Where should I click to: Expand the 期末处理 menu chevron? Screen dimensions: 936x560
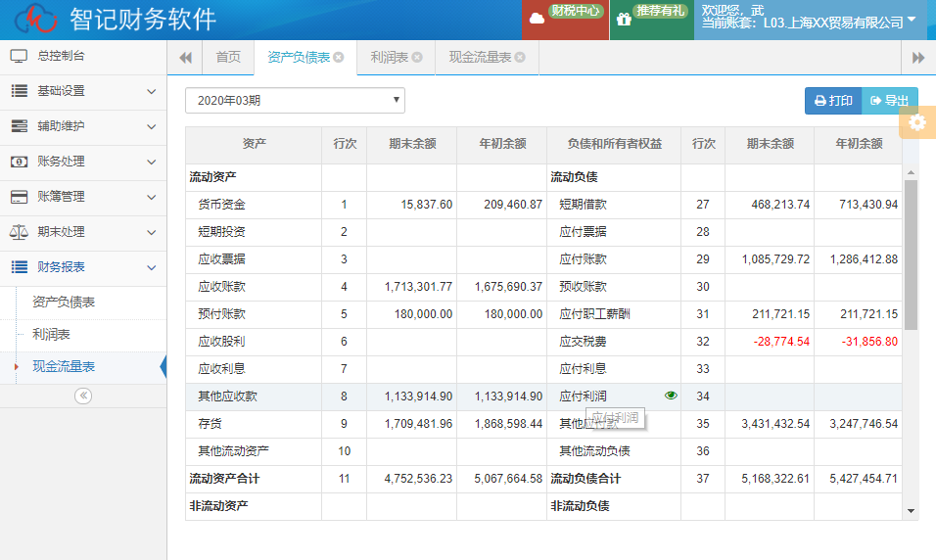pos(152,232)
